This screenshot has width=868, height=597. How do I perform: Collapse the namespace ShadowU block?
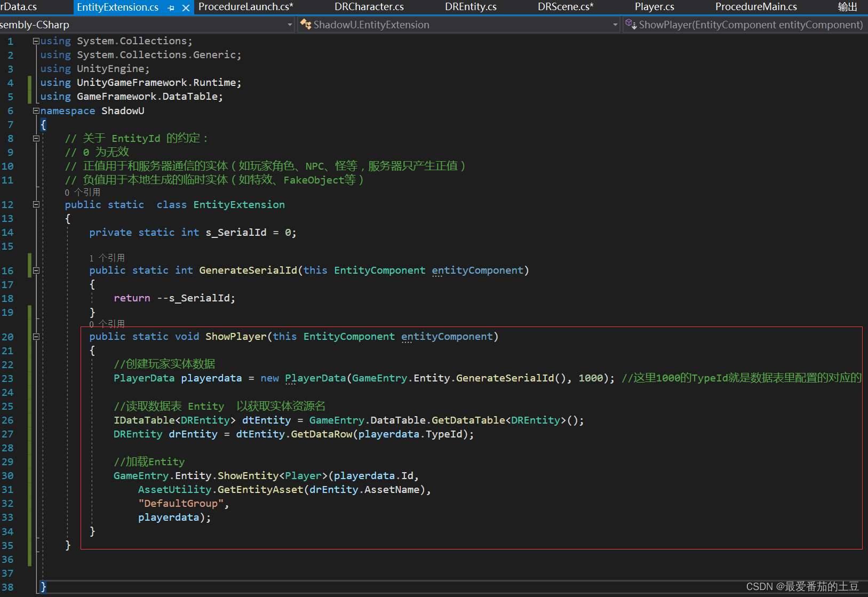(36, 111)
